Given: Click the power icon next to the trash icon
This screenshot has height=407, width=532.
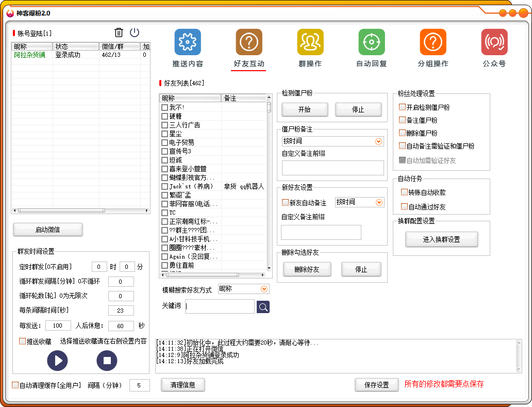Looking at the screenshot, I should (134, 32).
